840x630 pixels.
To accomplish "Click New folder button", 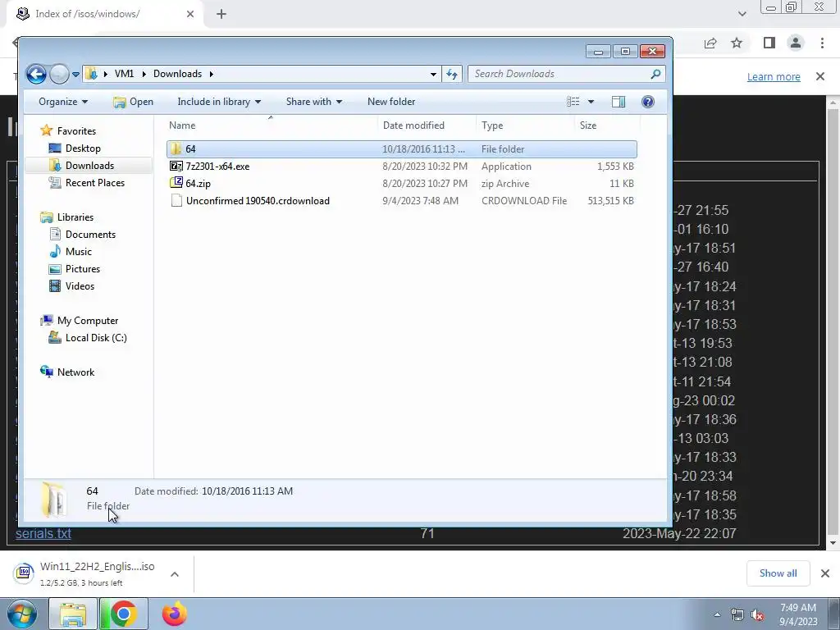I will pyautogui.click(x=391, y=102).
